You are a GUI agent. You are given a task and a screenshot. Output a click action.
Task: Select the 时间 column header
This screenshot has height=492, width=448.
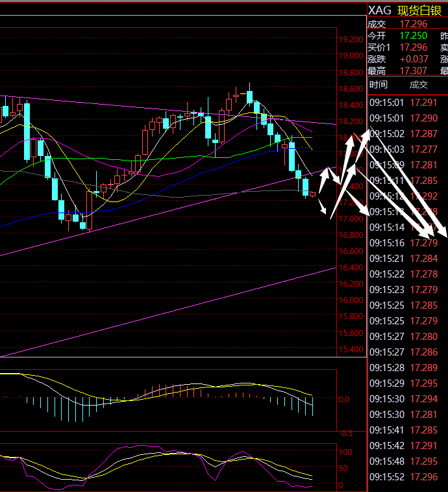(379, 84)
